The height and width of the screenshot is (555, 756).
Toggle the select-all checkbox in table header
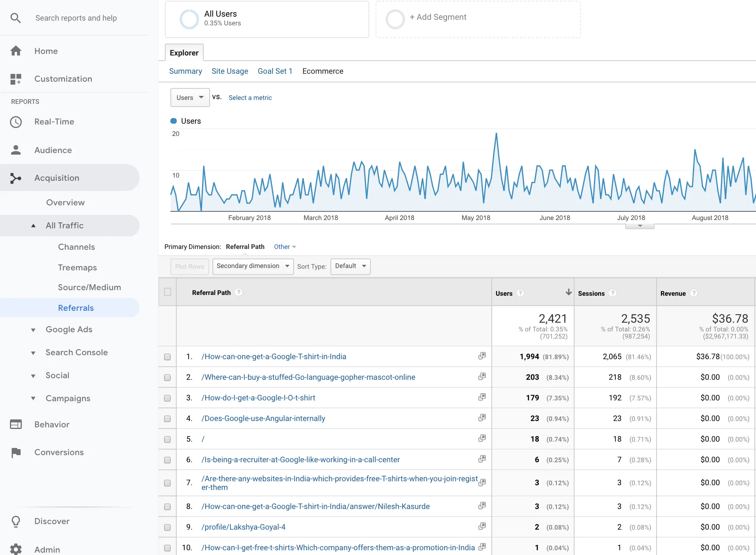point(168,292)
